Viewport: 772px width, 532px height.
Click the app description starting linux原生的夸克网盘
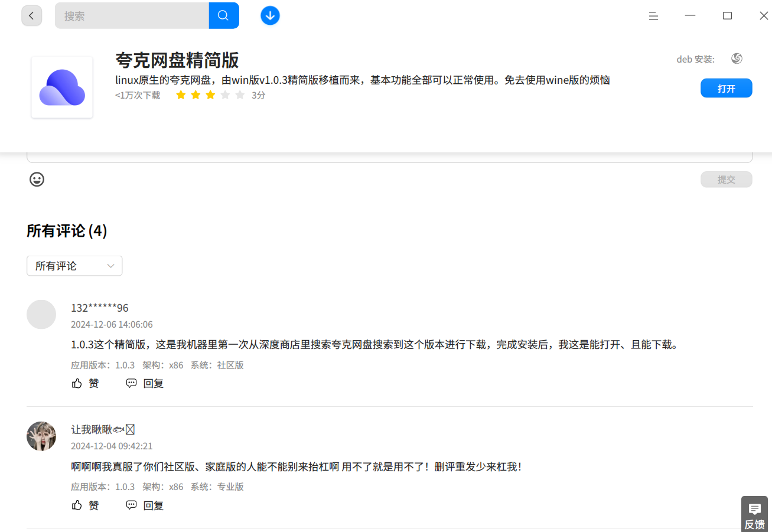[363, 80]
